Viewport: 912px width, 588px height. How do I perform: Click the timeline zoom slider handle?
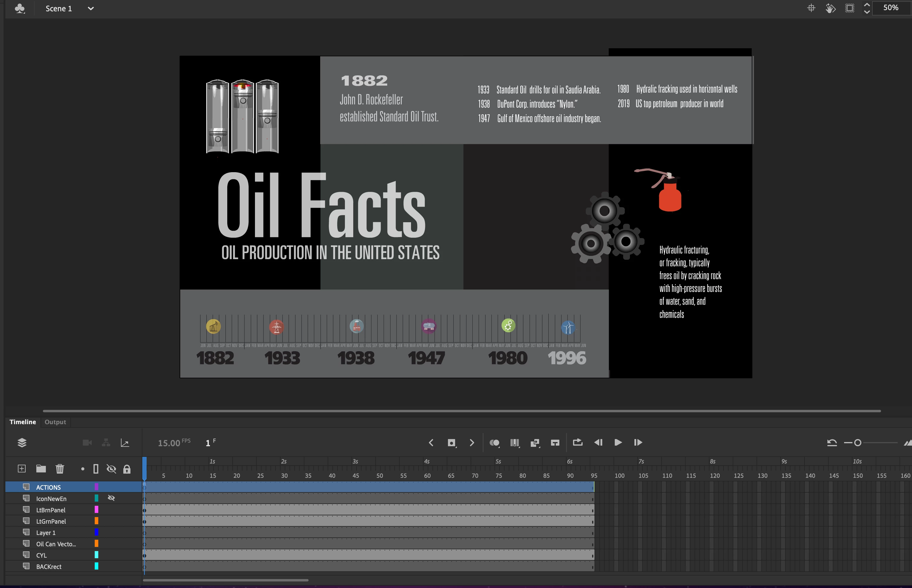click(857, 443)
